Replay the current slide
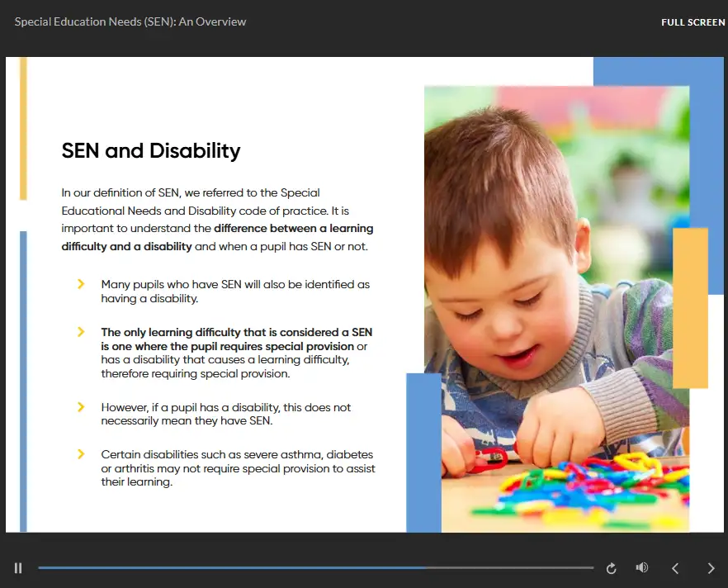Viewport: 728px width, 588px height. [611, 568]
